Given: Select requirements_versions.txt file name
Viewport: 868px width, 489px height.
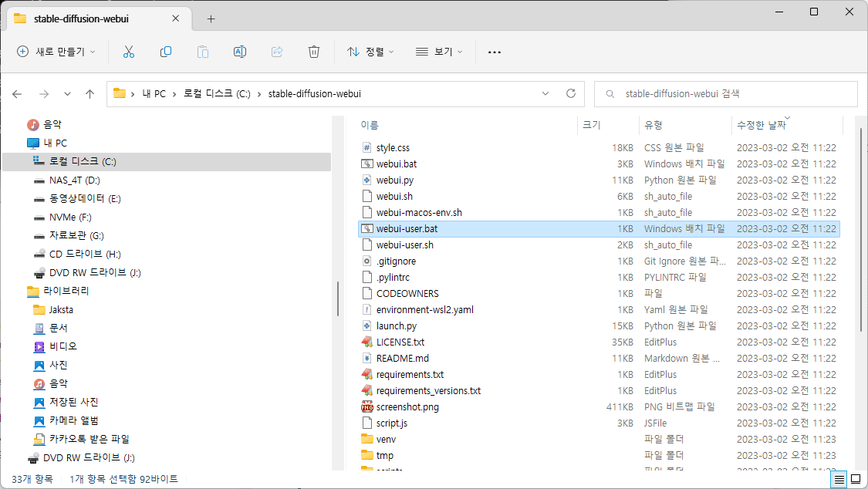Looking at the screenshot, I should [x=428, y=391].
